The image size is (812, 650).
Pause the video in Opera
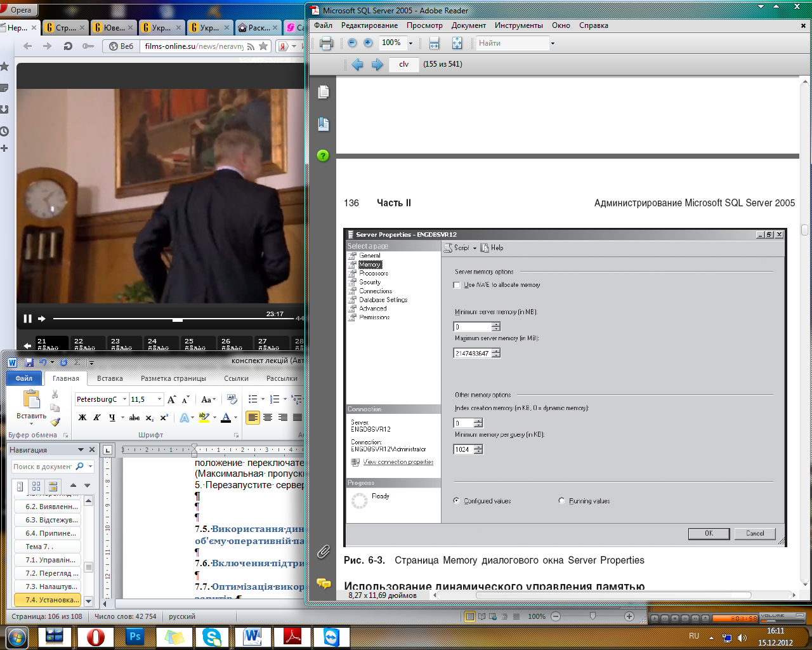27,319
